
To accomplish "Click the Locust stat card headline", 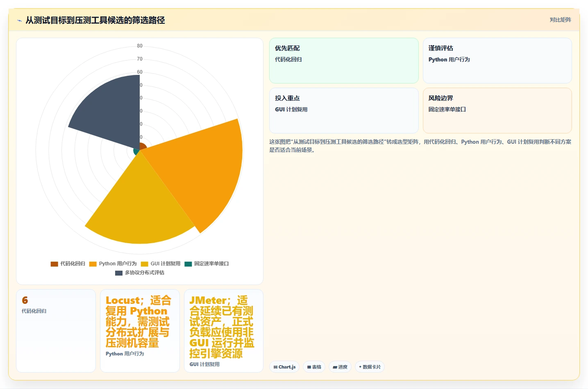I will click(x=138, y=321).
